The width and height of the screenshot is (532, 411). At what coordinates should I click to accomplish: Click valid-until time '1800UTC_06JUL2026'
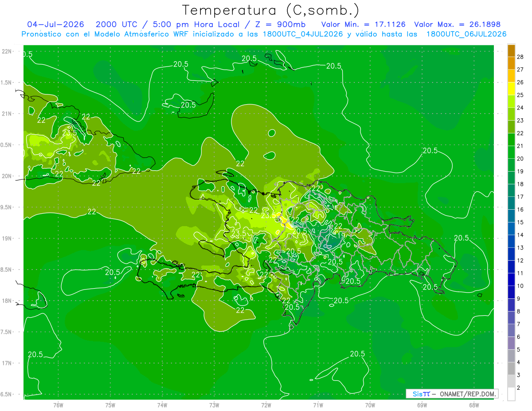pyautogui.click(x=466, y=34)
